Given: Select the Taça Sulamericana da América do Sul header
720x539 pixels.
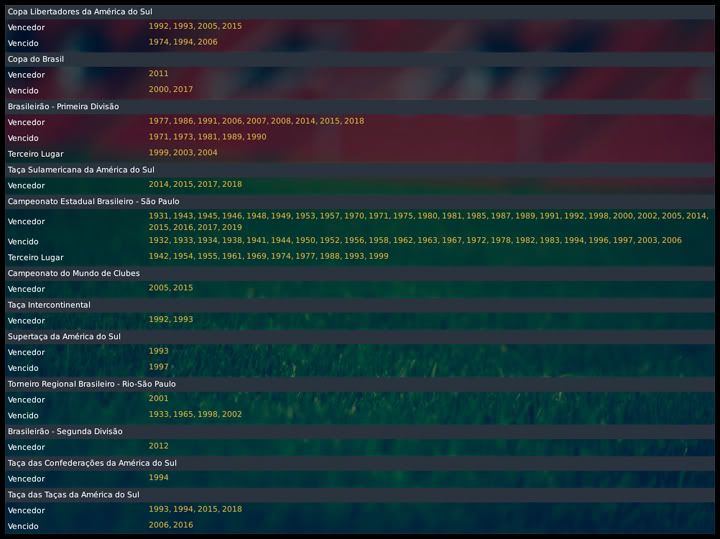Looking at the screenshot, I should (81, 169).
